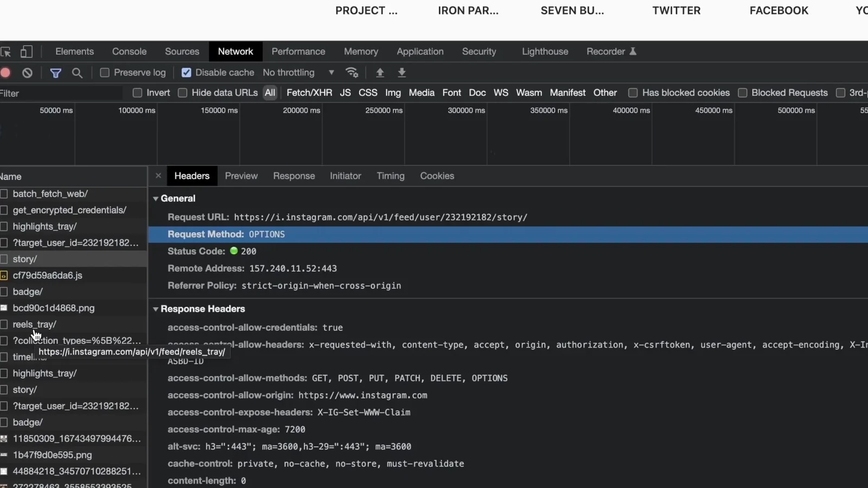Check the Invert filter checkbox
The width and height of the screenshot is (868, 488).
coord(137,93)
